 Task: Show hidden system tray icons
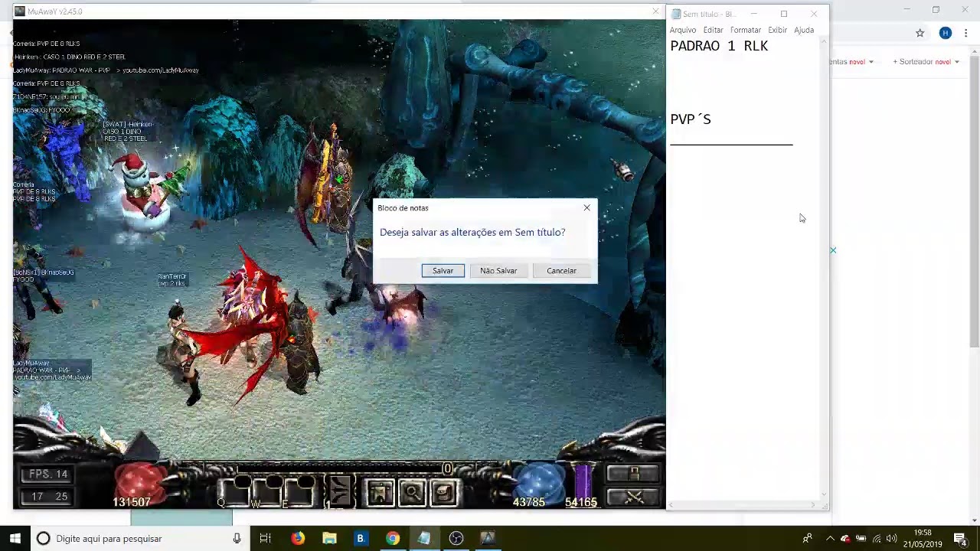click(830, 539)
